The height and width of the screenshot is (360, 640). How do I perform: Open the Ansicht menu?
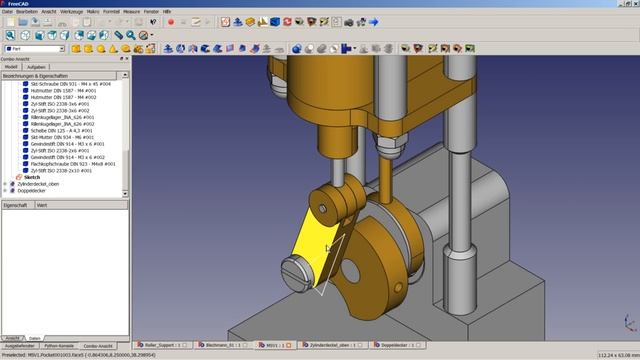click(49, 11)
